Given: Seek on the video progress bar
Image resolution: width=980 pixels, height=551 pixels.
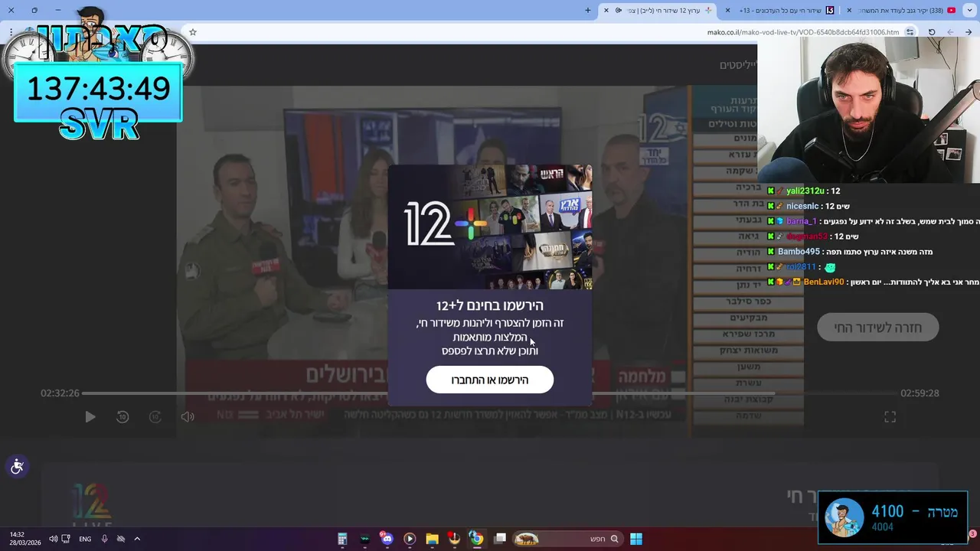Looking at the screenshot, I should tap(490, 393).
